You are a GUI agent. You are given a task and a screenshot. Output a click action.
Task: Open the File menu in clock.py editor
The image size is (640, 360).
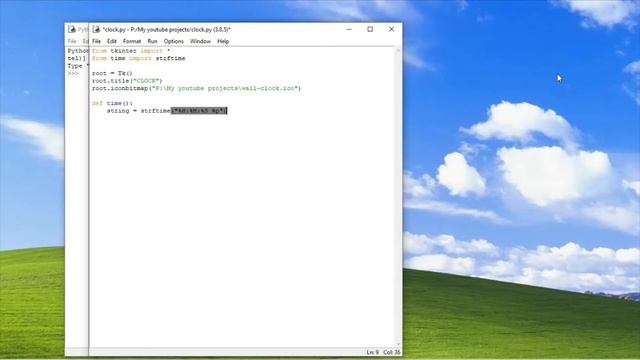(96, 41)
